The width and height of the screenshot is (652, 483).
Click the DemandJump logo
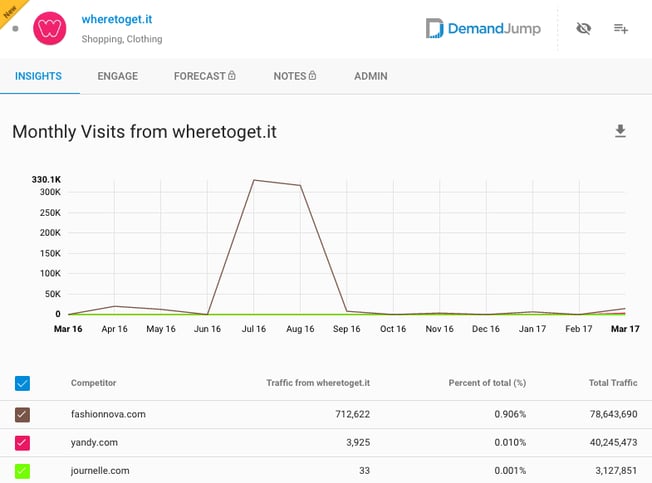483,28
